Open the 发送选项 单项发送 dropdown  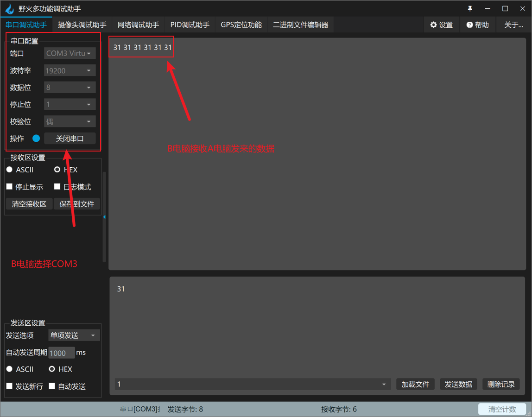[x=74, y=335]
